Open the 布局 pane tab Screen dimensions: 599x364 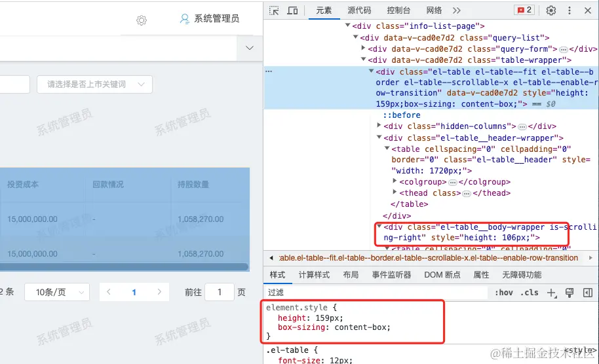(351, 275)
